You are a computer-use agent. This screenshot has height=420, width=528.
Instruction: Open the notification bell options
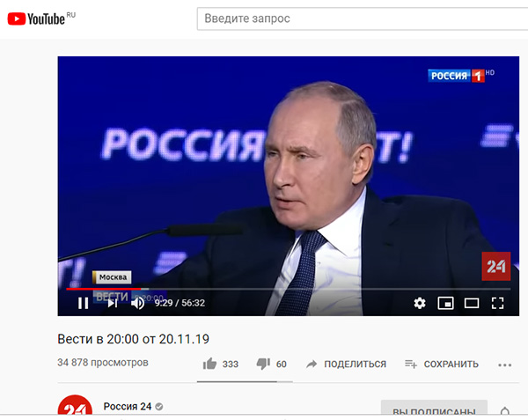505,411
